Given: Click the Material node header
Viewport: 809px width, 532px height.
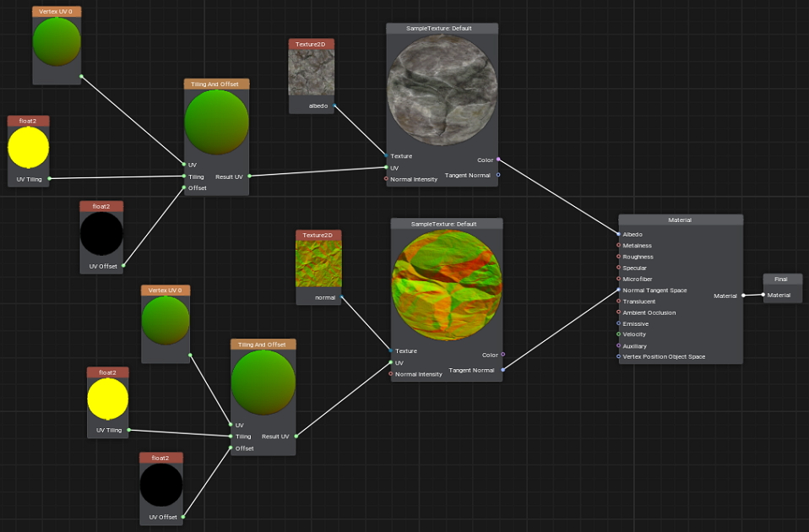Looking at the screenshot, I should [680, 220].
